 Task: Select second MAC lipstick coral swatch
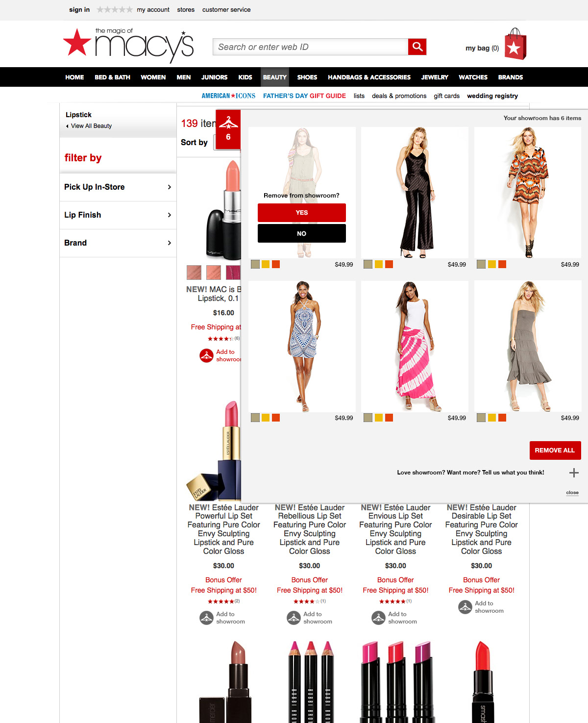[214, 272]
